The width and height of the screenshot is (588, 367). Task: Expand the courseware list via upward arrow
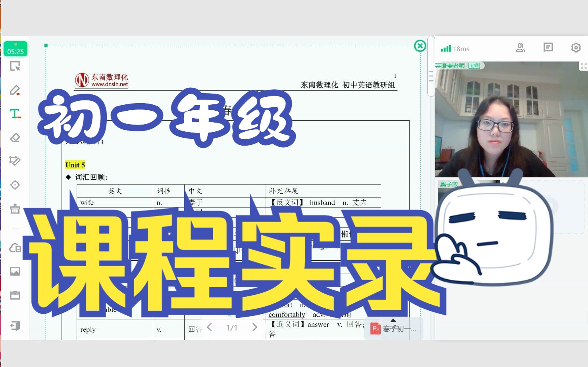[393, 320]
